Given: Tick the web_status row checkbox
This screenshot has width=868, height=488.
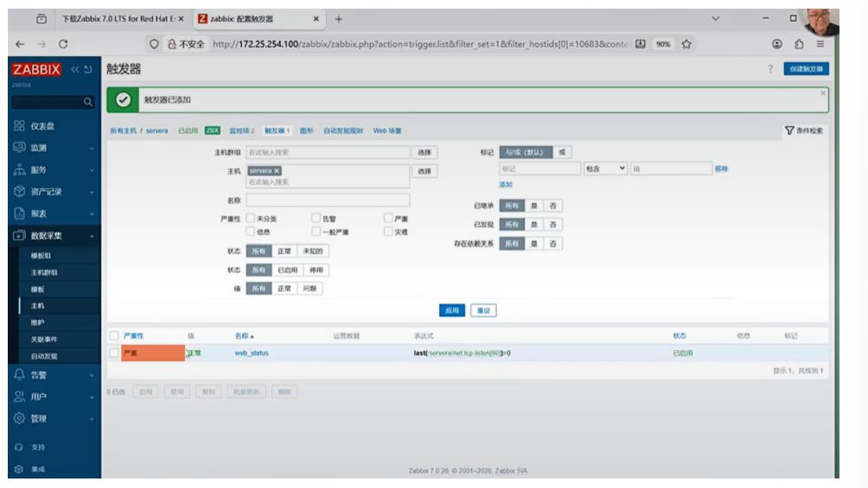Looking at the screenshot, I should pos(114,353).
